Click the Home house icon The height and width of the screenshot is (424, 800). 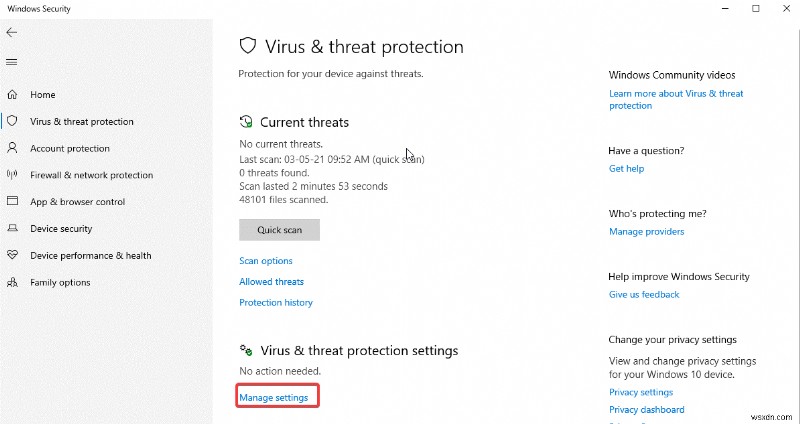click(x=12, y=95)
